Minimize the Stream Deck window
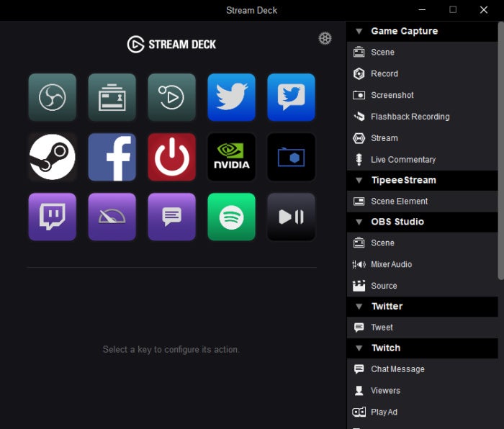Screen dimensions: 504x429 [422, 10]
